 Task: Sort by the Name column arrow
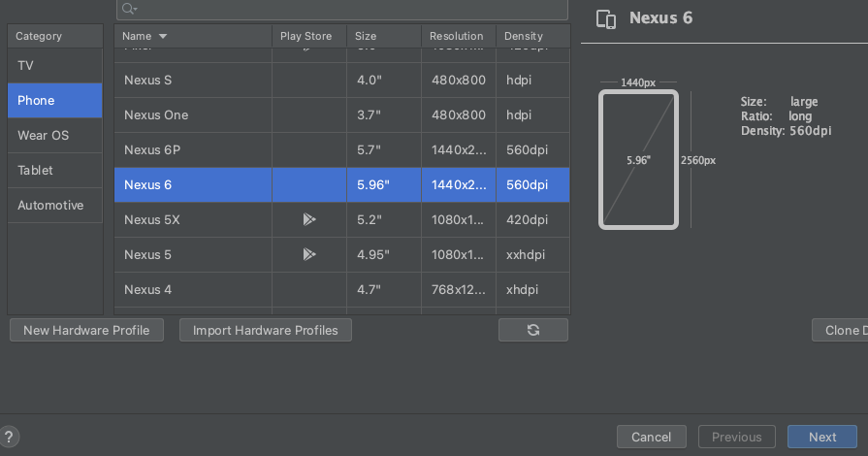click(163, 36)
